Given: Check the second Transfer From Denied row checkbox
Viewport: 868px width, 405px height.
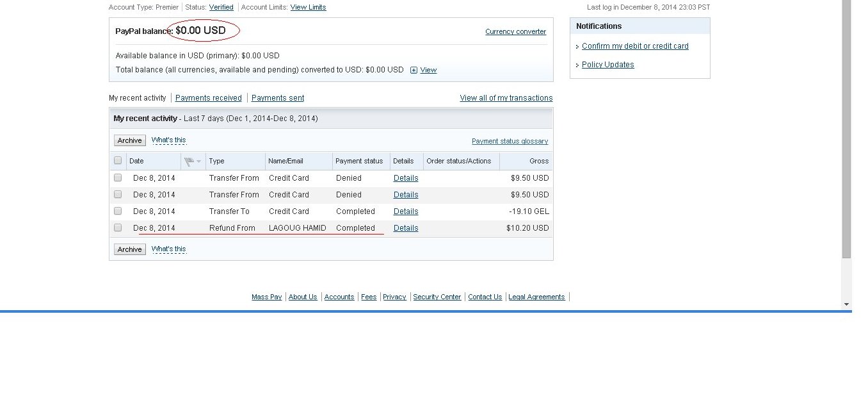Looking at the screenshot, I should 118,194.
